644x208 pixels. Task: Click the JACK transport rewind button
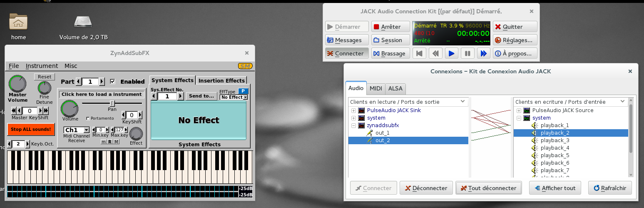pyautogui.click(x=436, y=53)
